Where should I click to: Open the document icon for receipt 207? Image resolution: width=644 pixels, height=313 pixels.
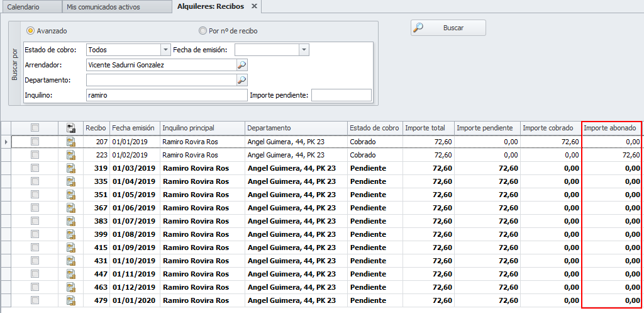pos(71,142)
